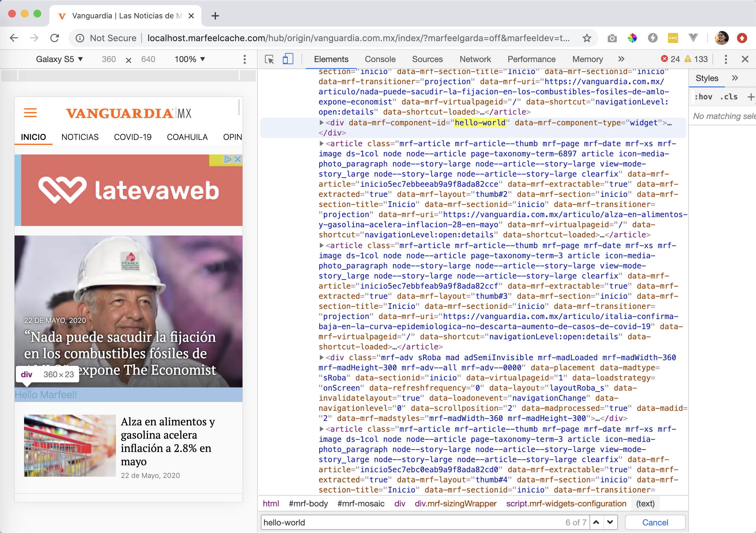Show more DevTools panels
This screenshot has width=756, height=533.
621,59
